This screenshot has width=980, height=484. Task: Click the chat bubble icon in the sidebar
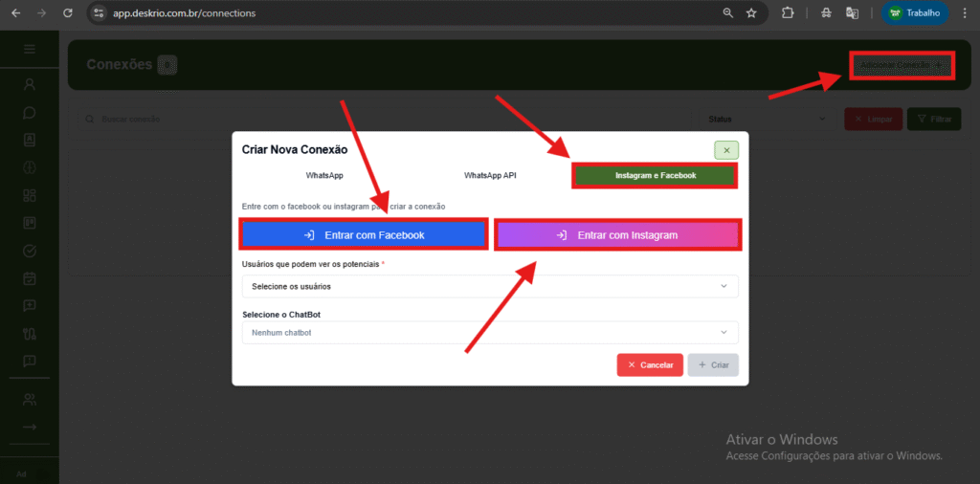(x=29, y=112)
